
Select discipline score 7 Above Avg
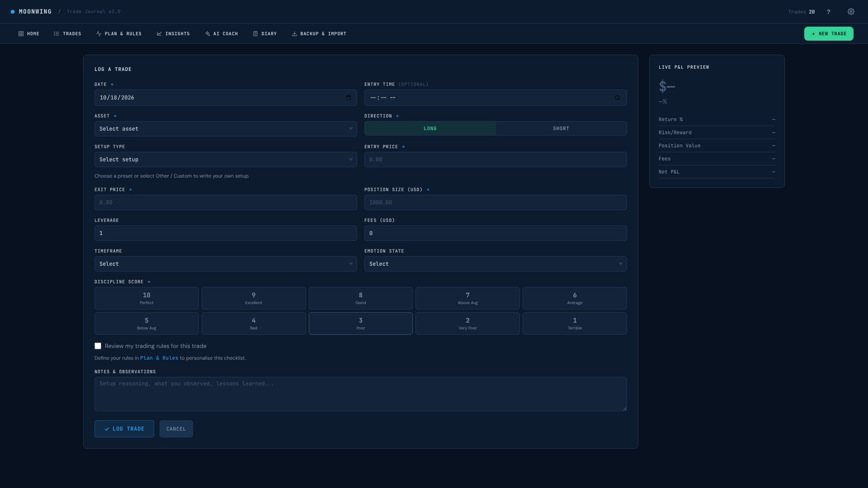467,298
